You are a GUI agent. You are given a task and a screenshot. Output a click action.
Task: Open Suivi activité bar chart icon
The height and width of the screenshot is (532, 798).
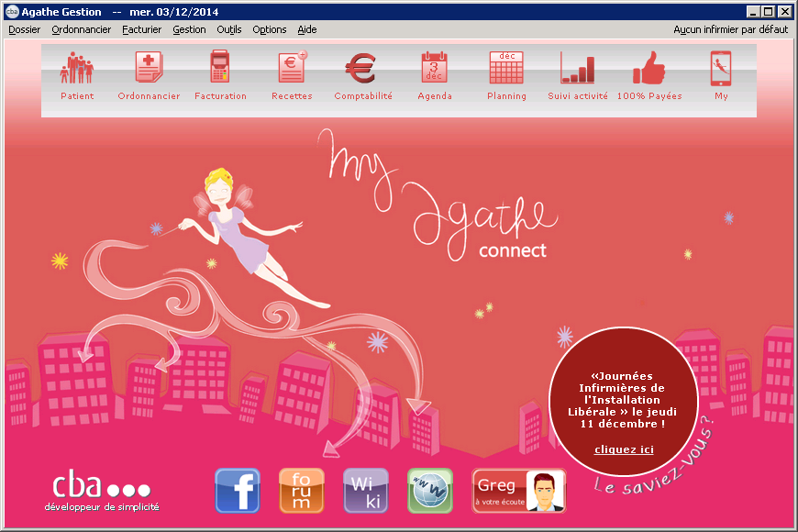tap(578, 67)
